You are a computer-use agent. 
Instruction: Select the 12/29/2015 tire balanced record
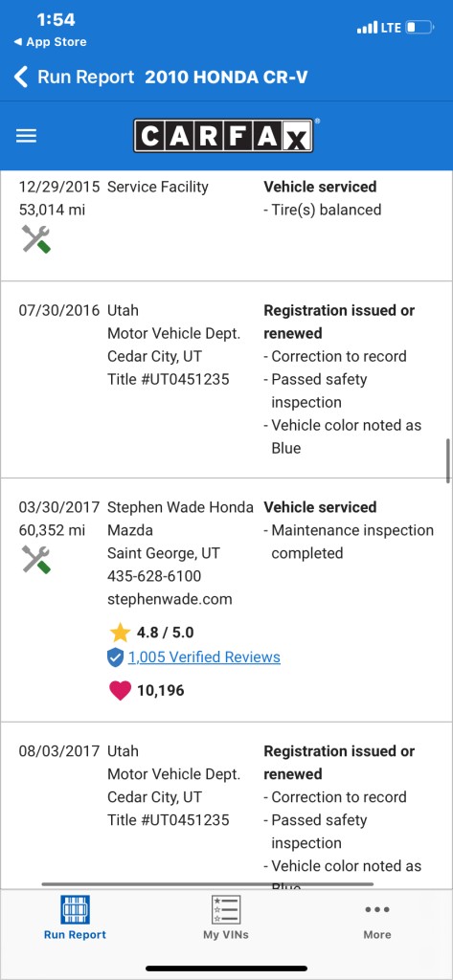(226, 225)
